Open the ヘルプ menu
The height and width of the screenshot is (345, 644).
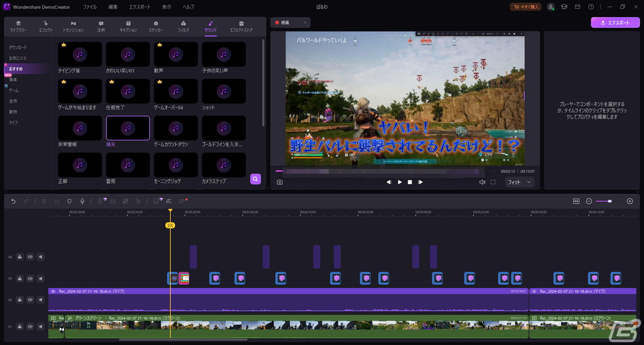tap(188, 7)
